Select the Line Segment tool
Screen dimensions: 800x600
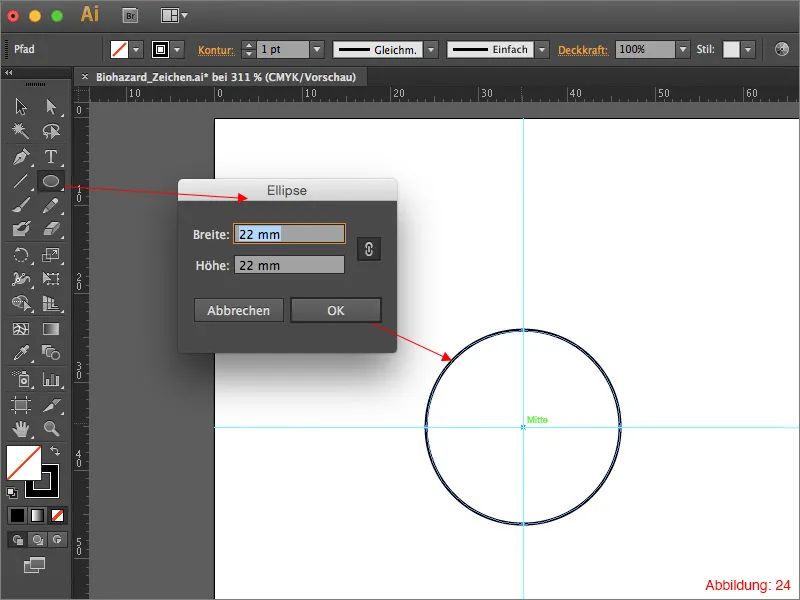coord(21,181)
